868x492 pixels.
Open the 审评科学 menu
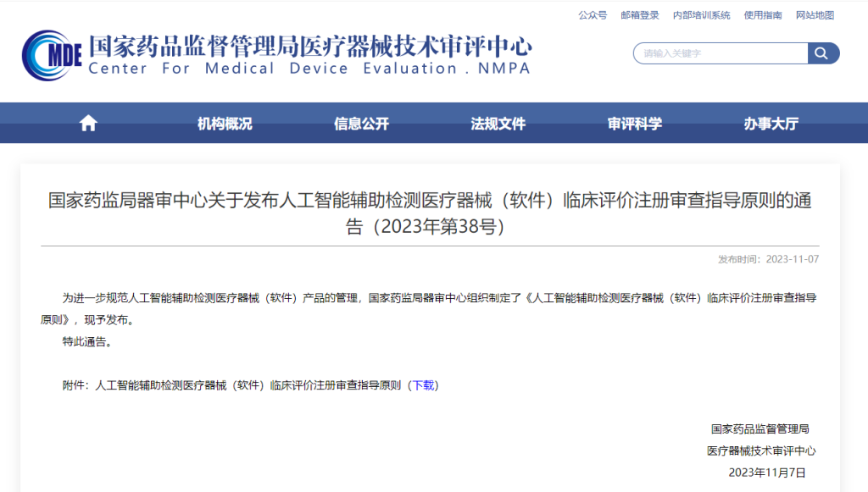tap(635, 124)
